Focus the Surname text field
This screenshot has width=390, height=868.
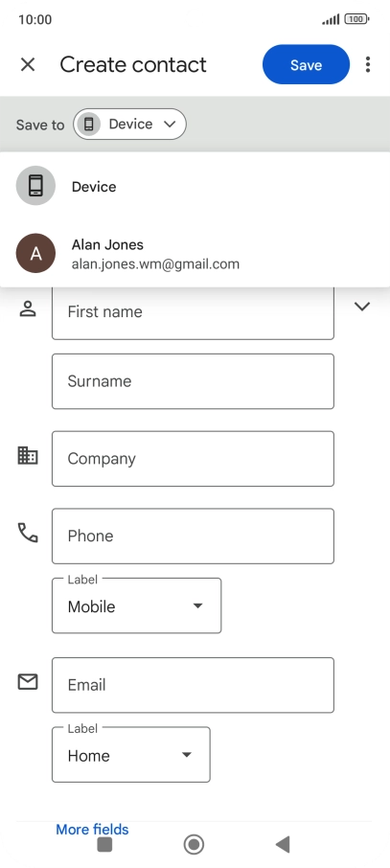click(x=193, y=381)
